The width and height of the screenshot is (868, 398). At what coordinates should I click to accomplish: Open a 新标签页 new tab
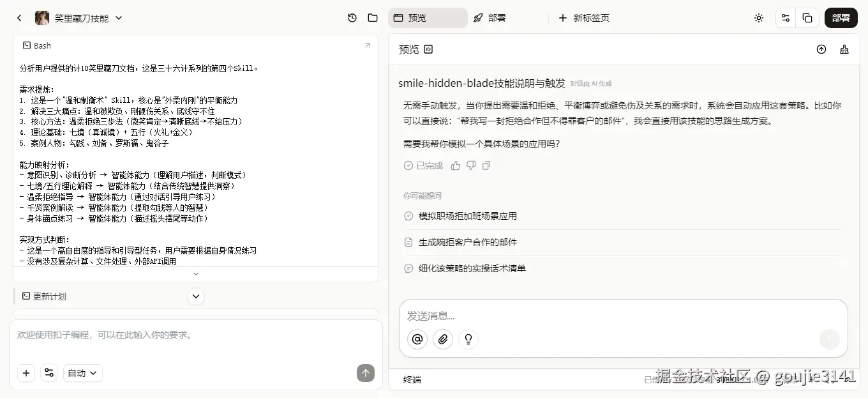tap(584, 18)
